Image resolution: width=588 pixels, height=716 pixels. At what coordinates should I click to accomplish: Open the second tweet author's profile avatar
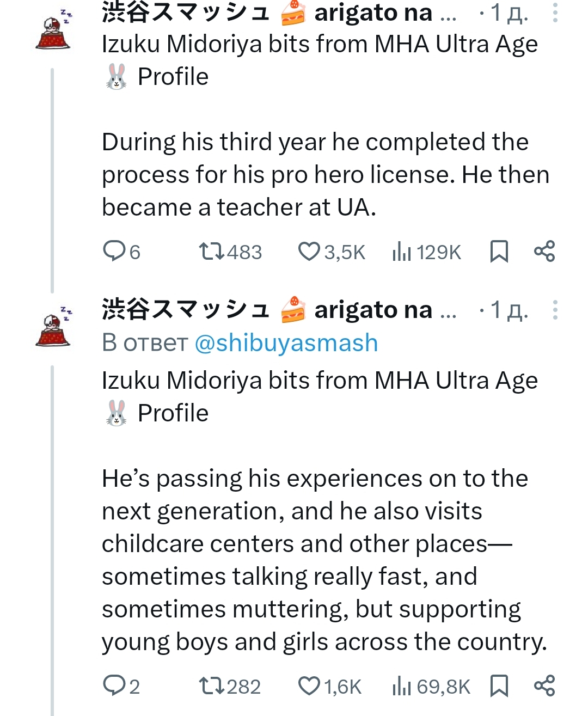point(53,329)
